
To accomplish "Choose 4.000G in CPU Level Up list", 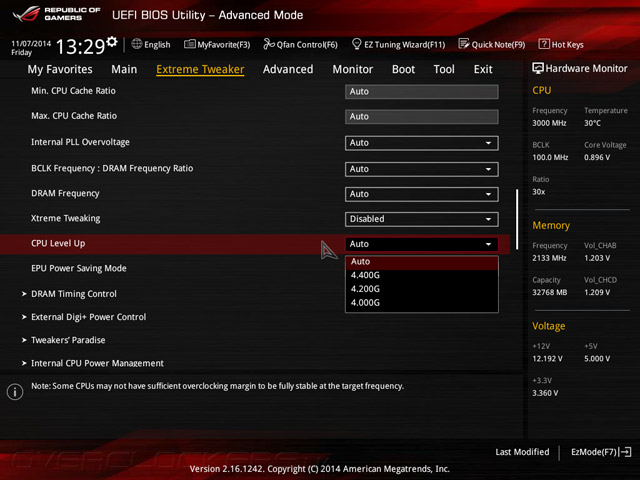I will click(x=422, y=303).
